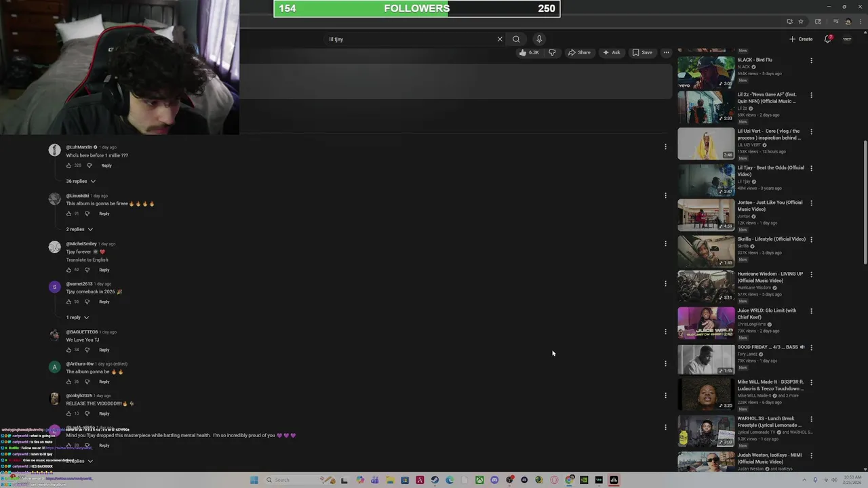Open the YouTube account avatar menu
Viewport: 868px width, 488px height.
click(847, 39)
